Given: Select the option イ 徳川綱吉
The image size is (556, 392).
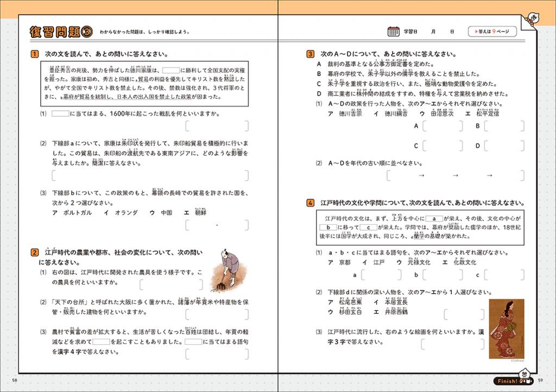Looking at the screenshot, I should (x=391, y=113).
